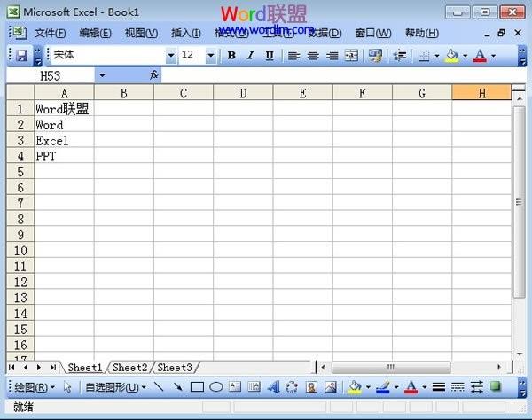Toggle Underline formatting
The image size is (532, 420).
(x=270, y=55)
